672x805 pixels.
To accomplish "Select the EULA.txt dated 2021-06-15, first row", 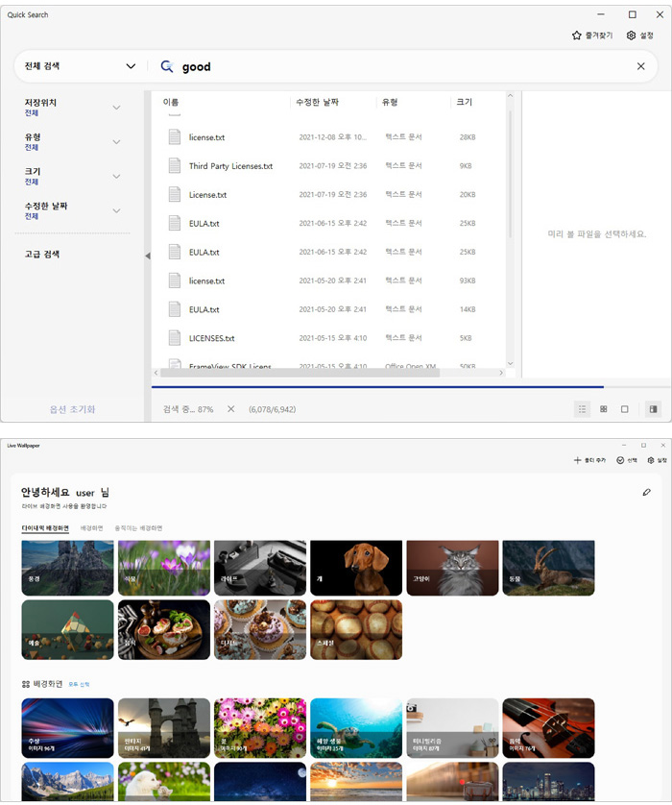I will pos(328,223).
